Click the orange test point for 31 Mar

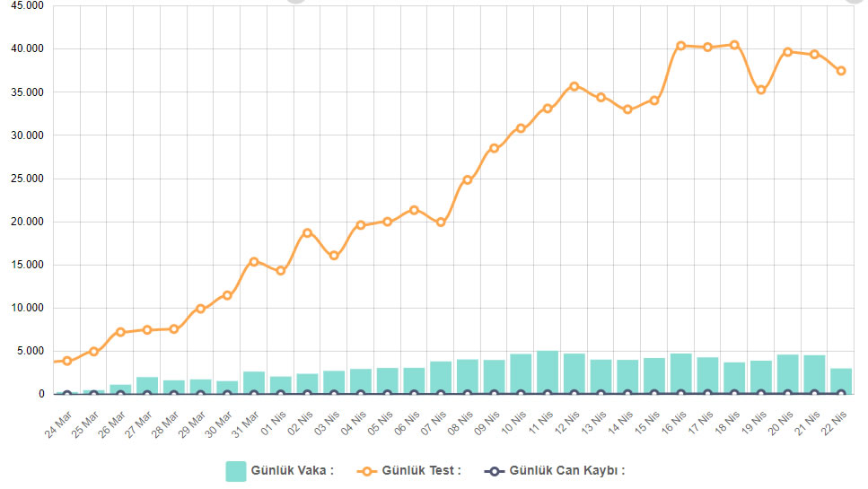(x=254, y=262)
